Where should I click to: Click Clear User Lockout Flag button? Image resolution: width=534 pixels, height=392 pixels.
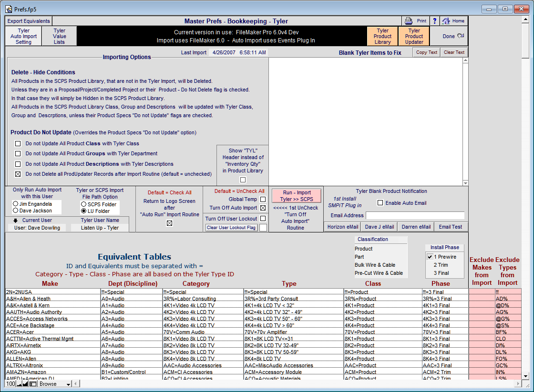(231, 228)
